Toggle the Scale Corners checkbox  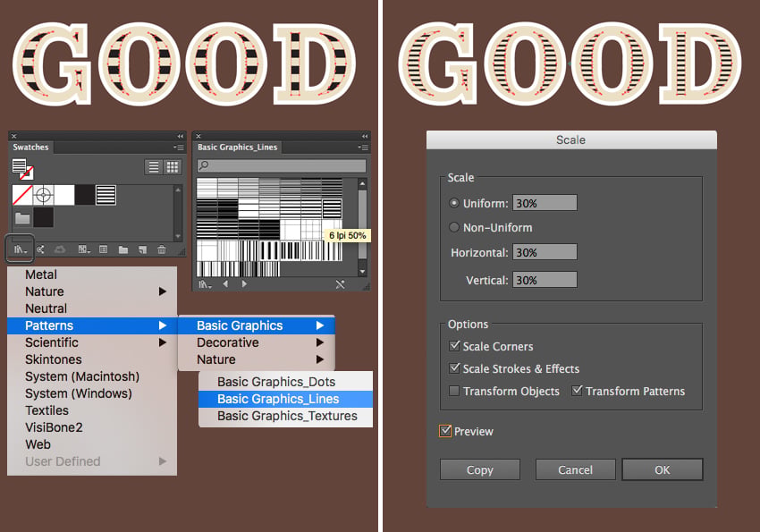pyautogui.click(x=454, y=346)
